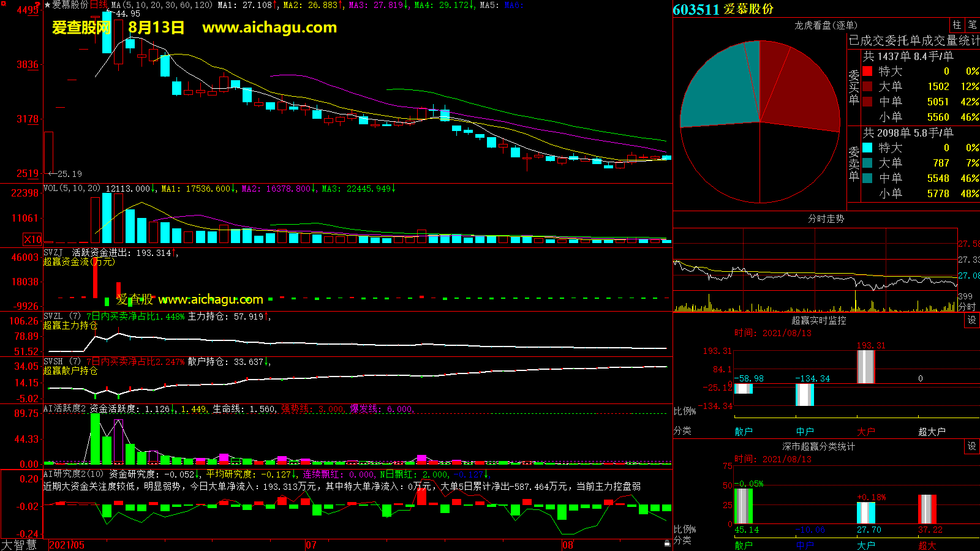980x551 pixels.
Task: Click the red 特大 buy order legend square
Action: (x=867, y=72)
